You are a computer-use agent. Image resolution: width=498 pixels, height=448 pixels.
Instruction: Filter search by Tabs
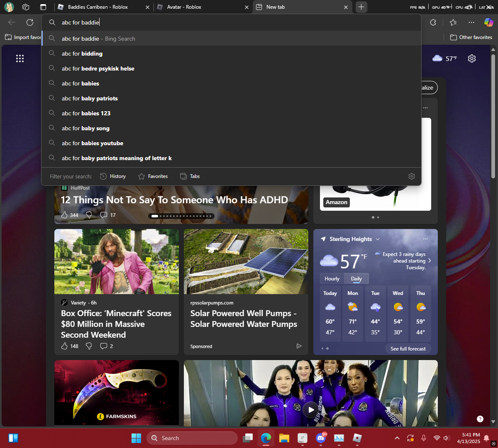point(190,176)
